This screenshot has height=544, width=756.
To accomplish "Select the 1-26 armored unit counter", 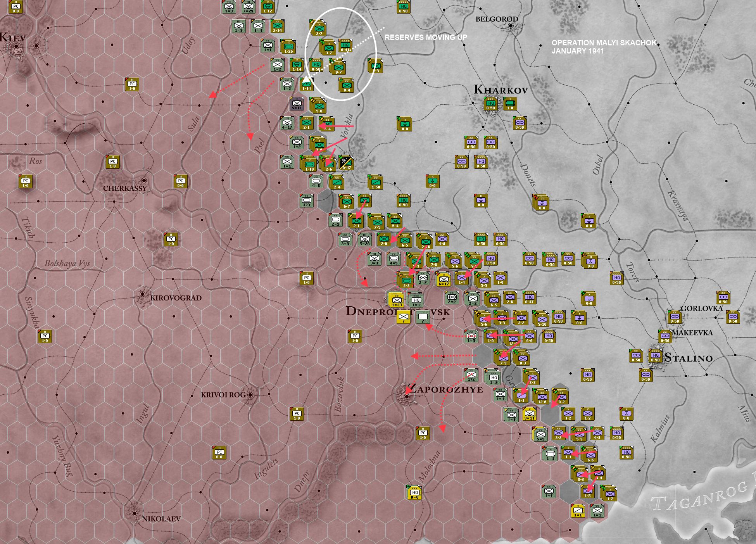I will [x=288, y=46].
